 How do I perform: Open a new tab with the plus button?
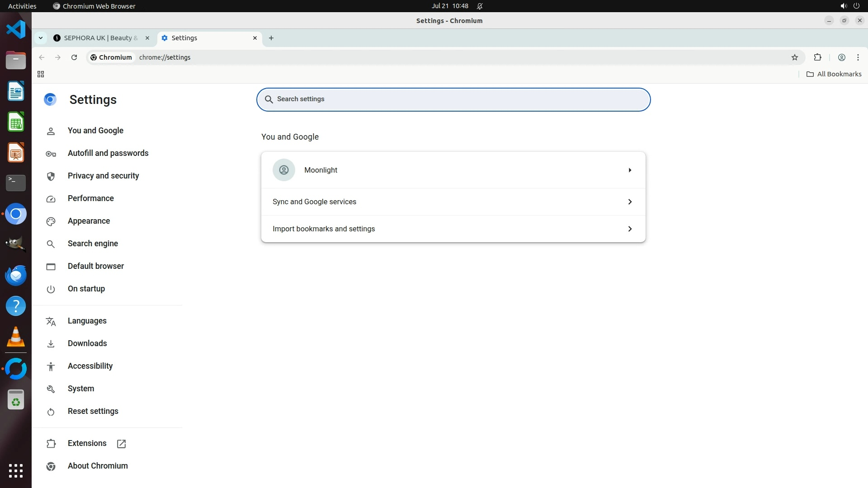271,38
